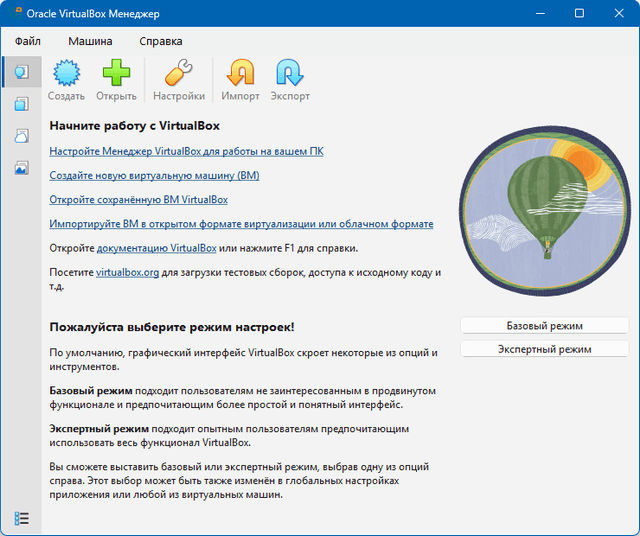Open Настройки with the wrench icon
The image size is (640, 536).
(179, 76)
